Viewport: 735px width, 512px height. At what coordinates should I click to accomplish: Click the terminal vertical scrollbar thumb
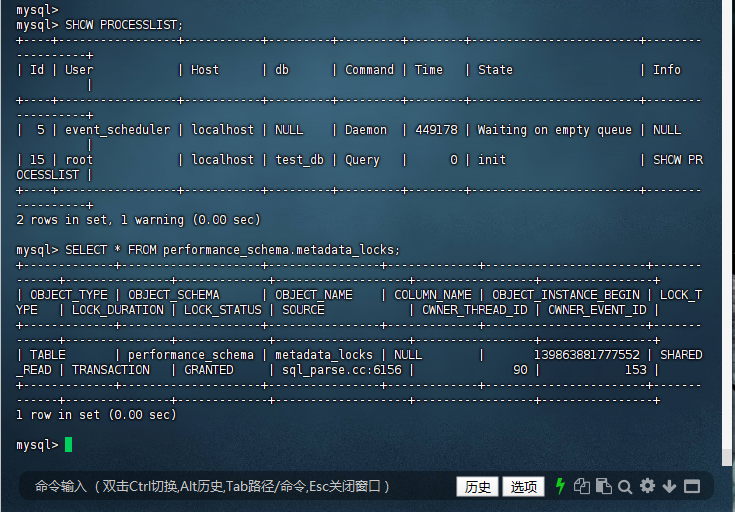coord(727,457)
